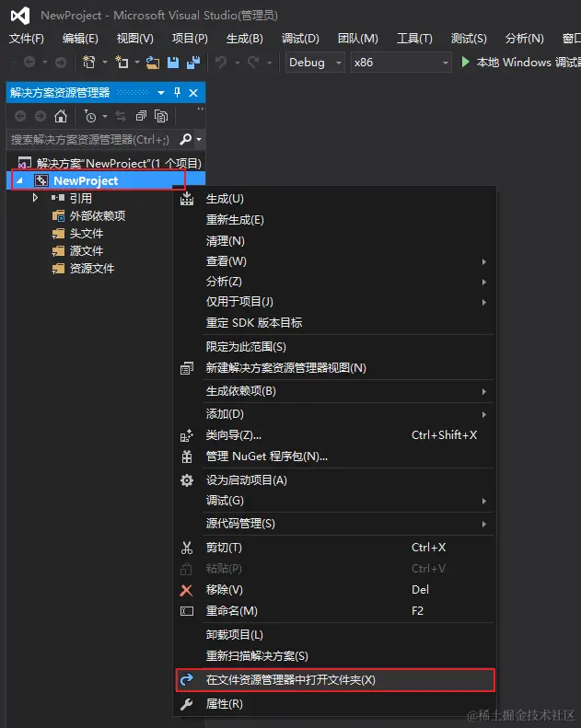Screen dimensions: 581x728
Task: Click the pending changes filter clock icon
Action: (90, 116)
